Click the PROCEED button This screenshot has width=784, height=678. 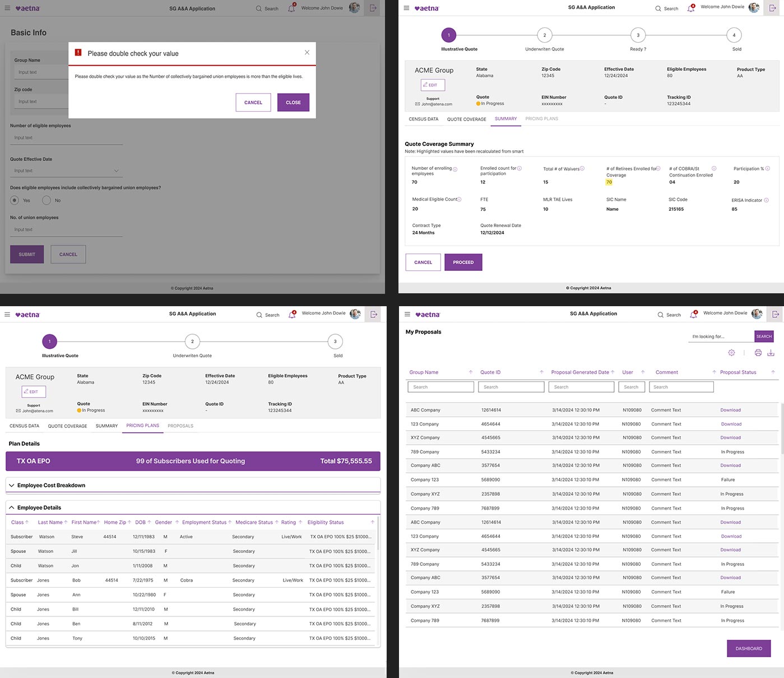[463, 262]
